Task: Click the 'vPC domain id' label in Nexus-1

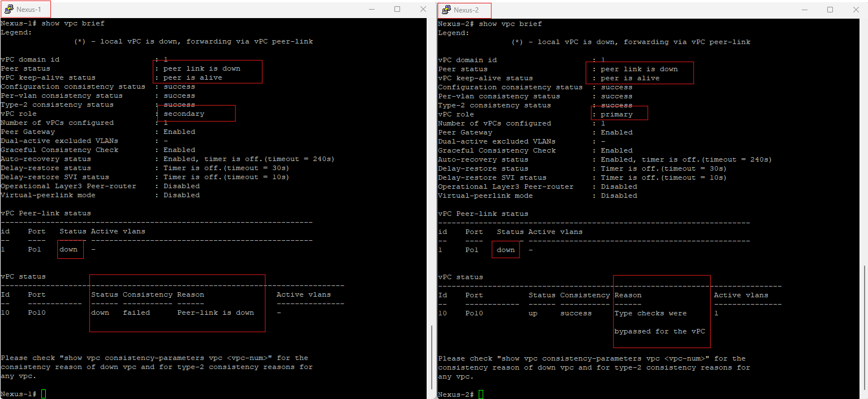Action: pyautogui.click(x=30, y=59)
